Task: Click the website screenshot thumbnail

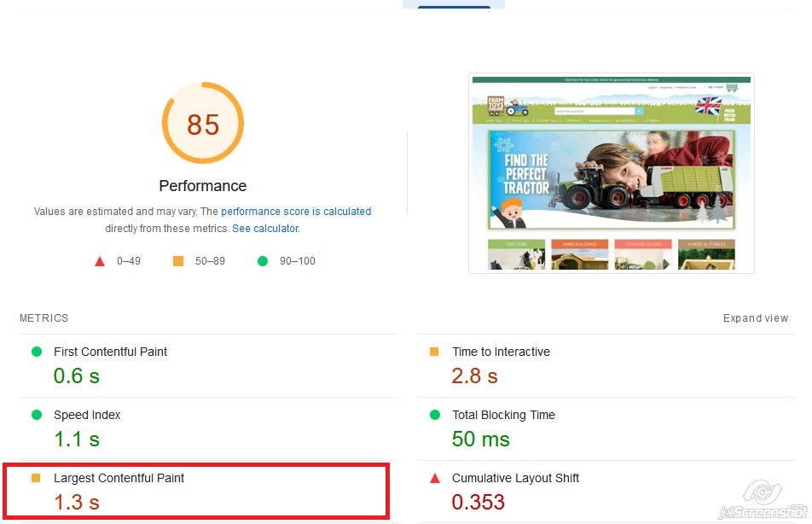Action: pyautogui.click(x=611, y=173)
